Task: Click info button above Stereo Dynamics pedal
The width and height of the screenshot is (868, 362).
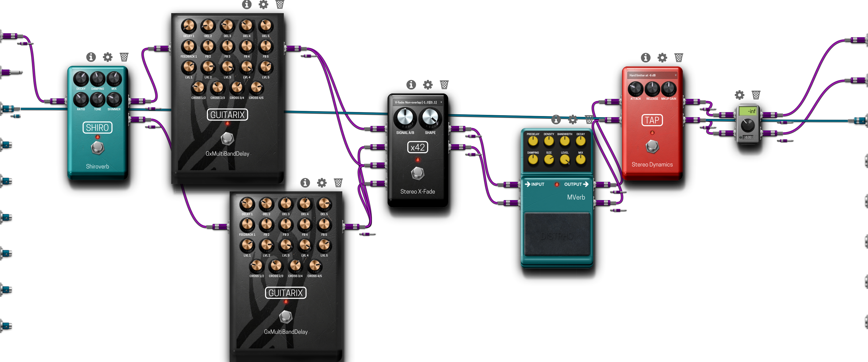Action: tap(644, 57)
